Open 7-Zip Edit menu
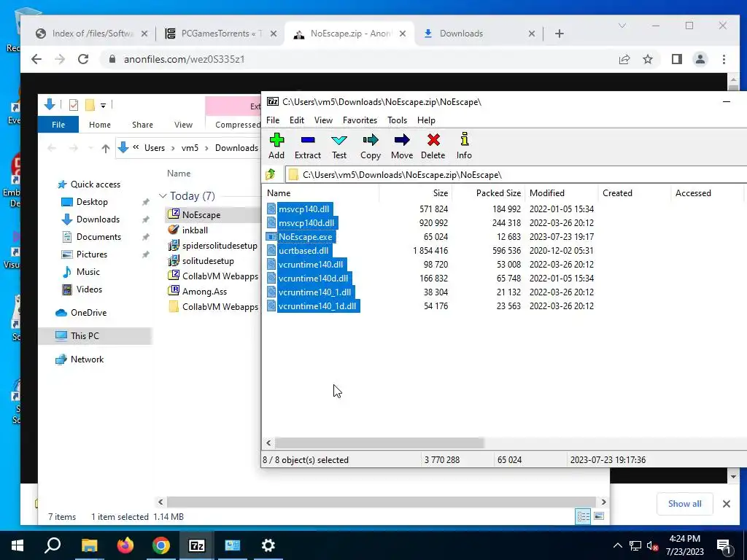 coord(297,120)
